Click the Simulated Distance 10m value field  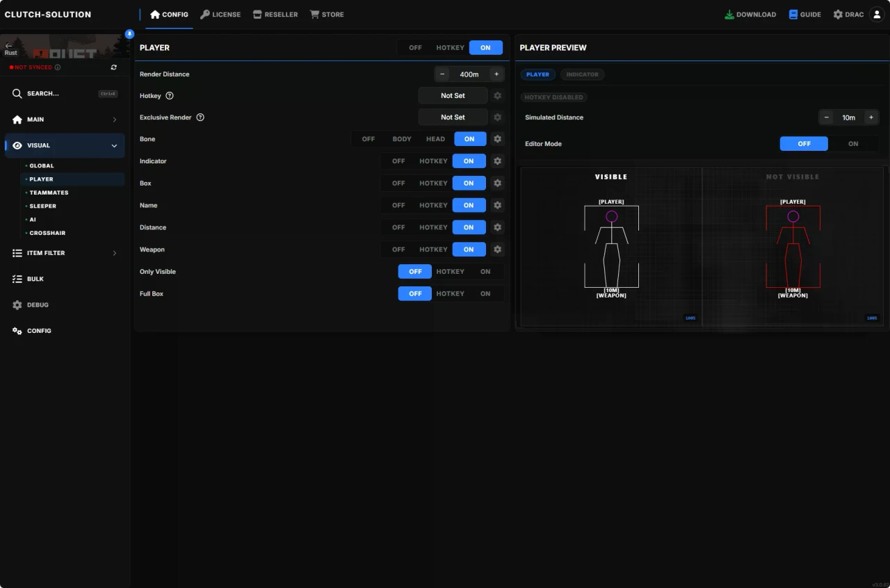(848, 117)
